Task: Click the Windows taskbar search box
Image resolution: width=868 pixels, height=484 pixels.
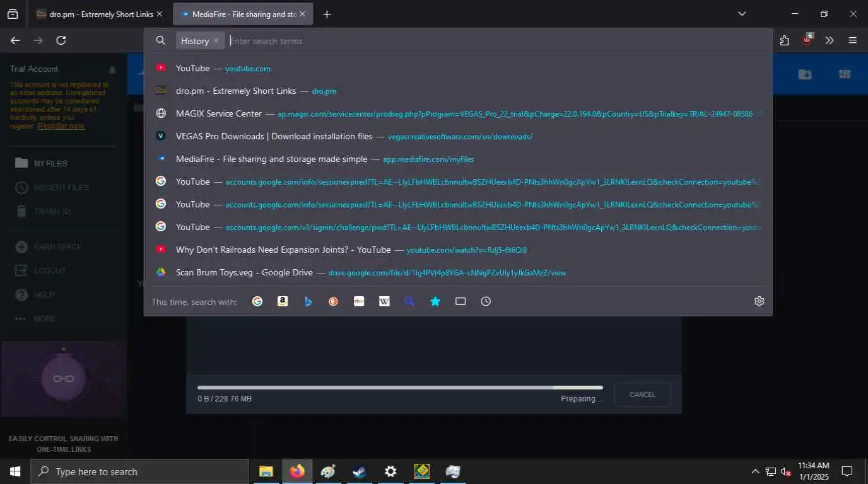Action: pyautogui.click(x=139, y=471)
